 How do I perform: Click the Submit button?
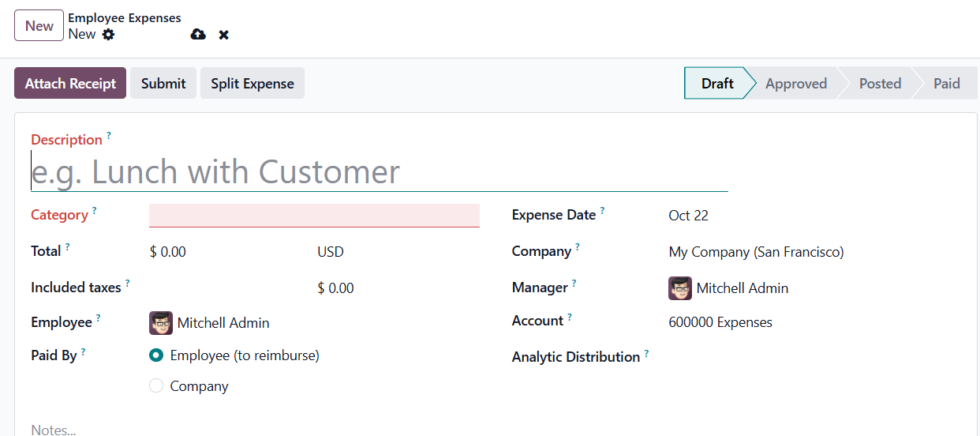point(163,84)
